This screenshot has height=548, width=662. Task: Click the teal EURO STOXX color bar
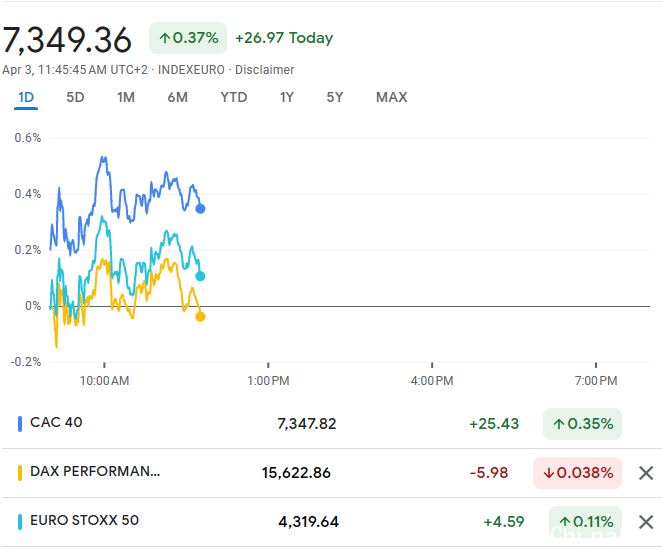[20, 522]
